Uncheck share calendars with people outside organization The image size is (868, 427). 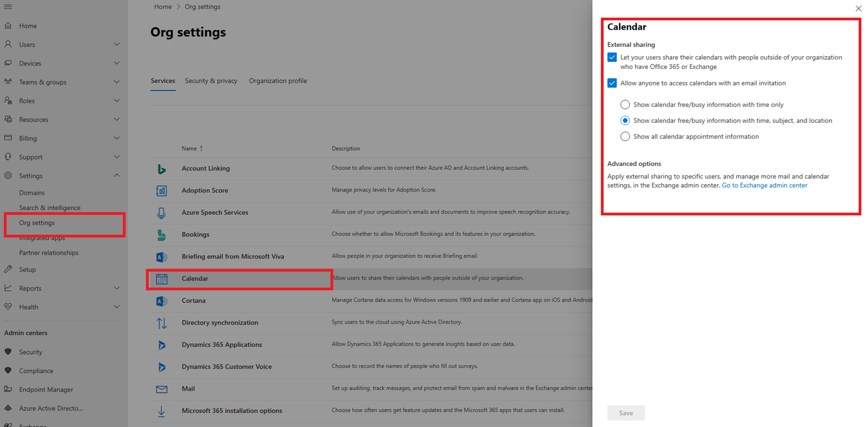612,57
